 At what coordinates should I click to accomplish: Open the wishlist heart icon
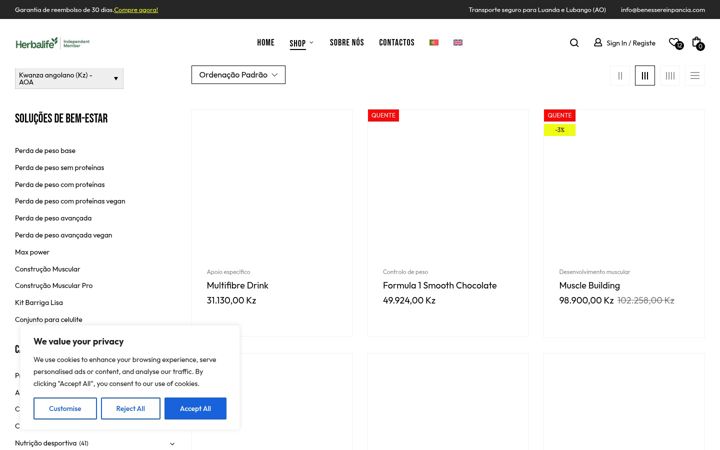tap(675, 42)
